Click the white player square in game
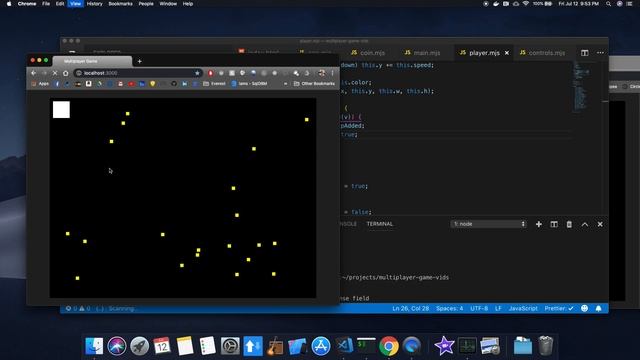 pos(61,110)
